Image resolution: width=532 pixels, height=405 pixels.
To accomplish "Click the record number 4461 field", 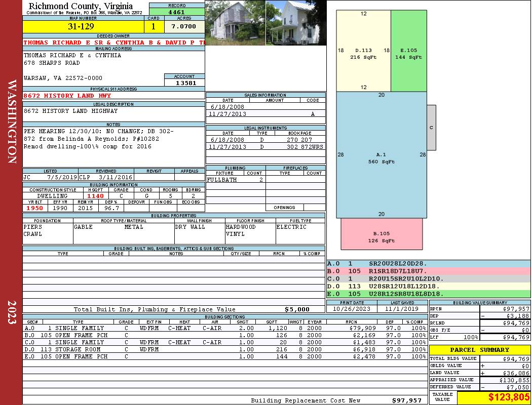I will coord(176,12).
